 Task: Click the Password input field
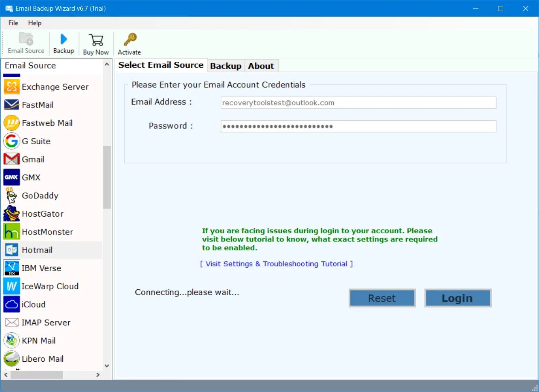click(358, 126)
